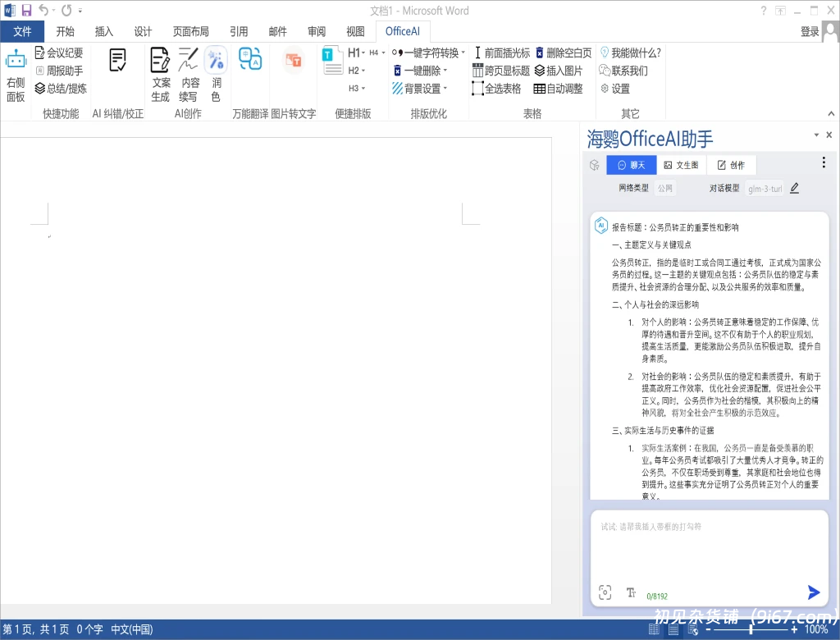The image size is (840, 640).
Task: Switch to the 文生图 tab
Action: [x=682, y=164]
